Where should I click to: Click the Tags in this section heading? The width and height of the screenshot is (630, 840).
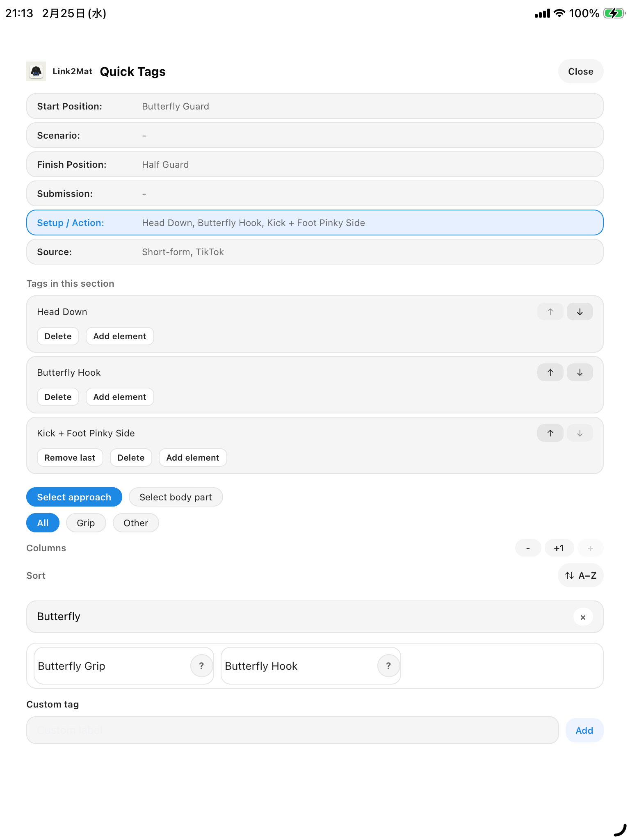click(x=70, y=283)
